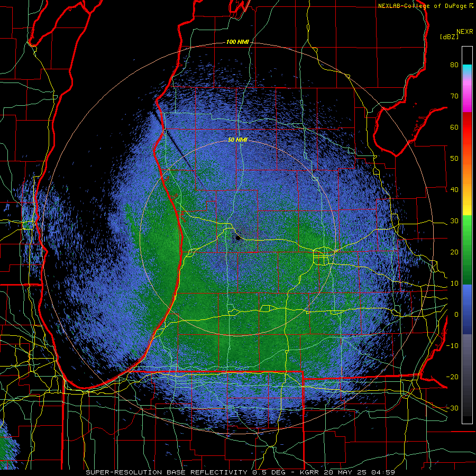The image size is (476, 476).
Task: Click the "50 NMI" range ring label
Action: tap(237, 140)
